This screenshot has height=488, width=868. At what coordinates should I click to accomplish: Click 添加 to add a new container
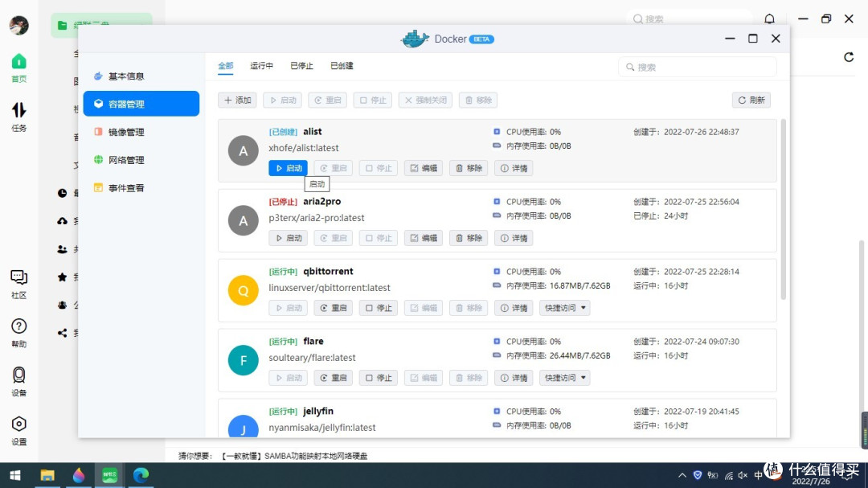coord(236,100)
